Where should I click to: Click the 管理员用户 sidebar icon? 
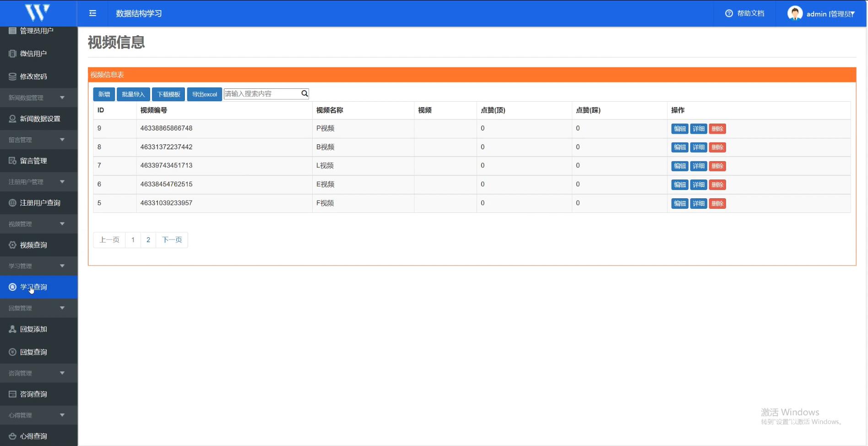tap(12, 31)
